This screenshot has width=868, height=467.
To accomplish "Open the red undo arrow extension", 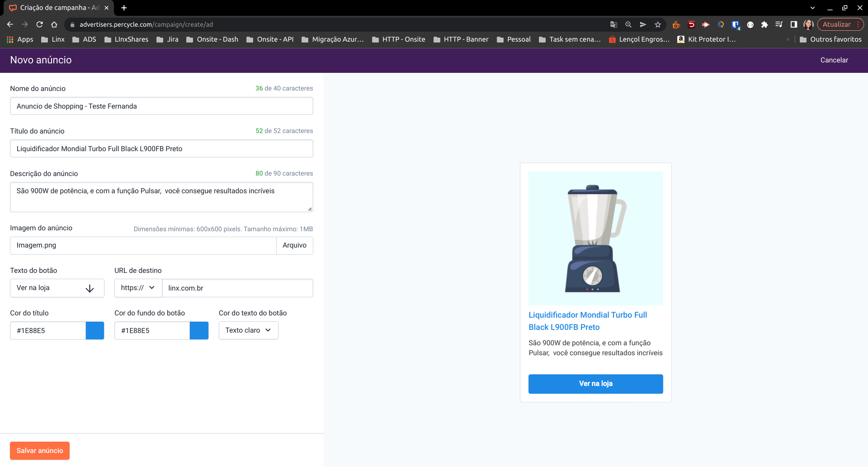I will coord(691,24).
